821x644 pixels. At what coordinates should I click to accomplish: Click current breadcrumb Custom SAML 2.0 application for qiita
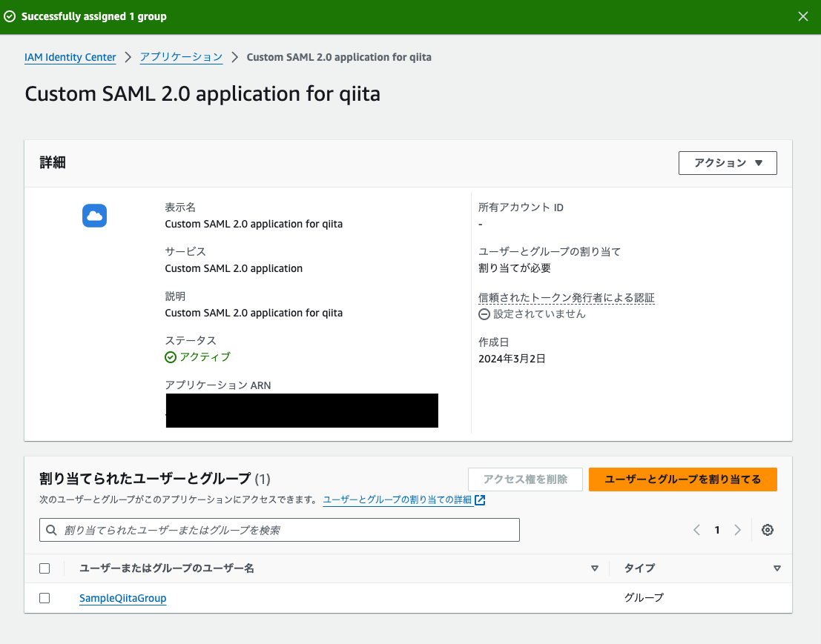(x=339, y=57)
